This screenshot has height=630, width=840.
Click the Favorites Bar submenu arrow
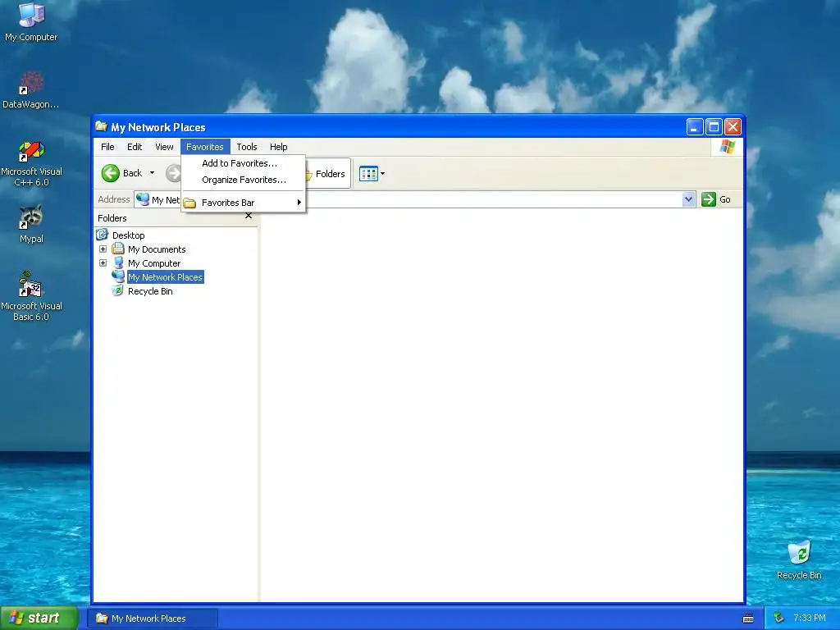point(299,203)
